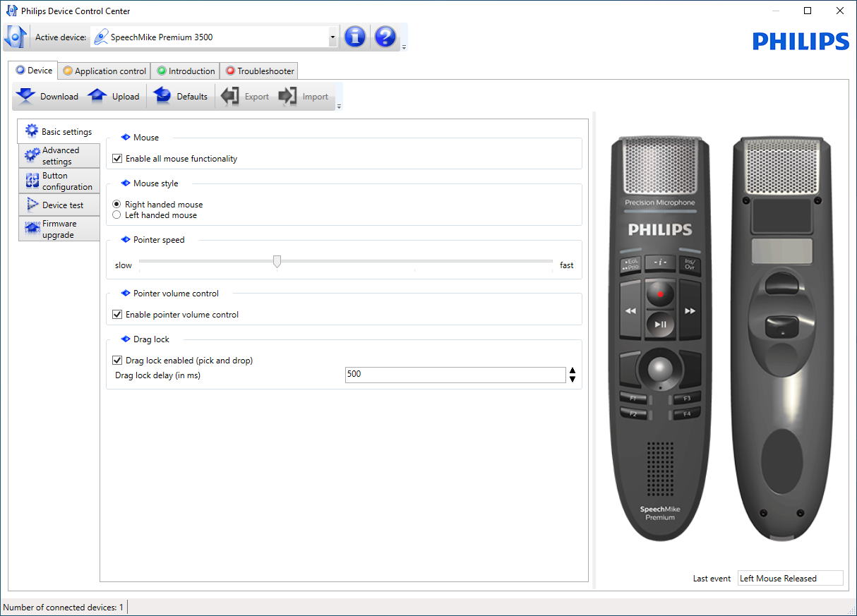Click the Philips logo in the top right
Viewport: 857px width, 616px height.
coord(801,42)
